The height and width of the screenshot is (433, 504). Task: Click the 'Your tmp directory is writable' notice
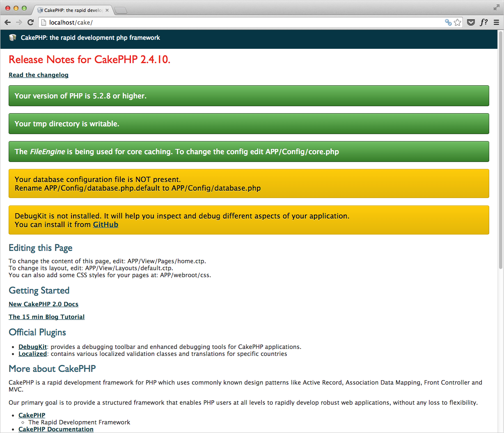tap(249, 124)
